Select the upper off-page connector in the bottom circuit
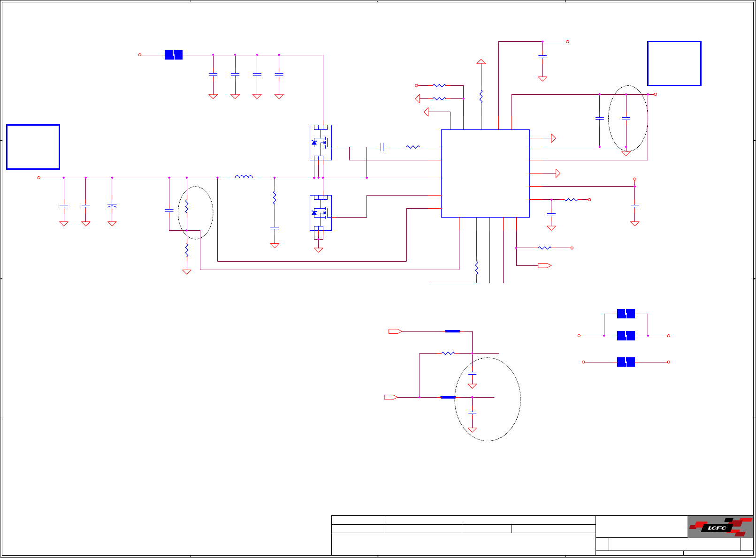The width and height of the screenshot is (756, 558). (395, 332)
